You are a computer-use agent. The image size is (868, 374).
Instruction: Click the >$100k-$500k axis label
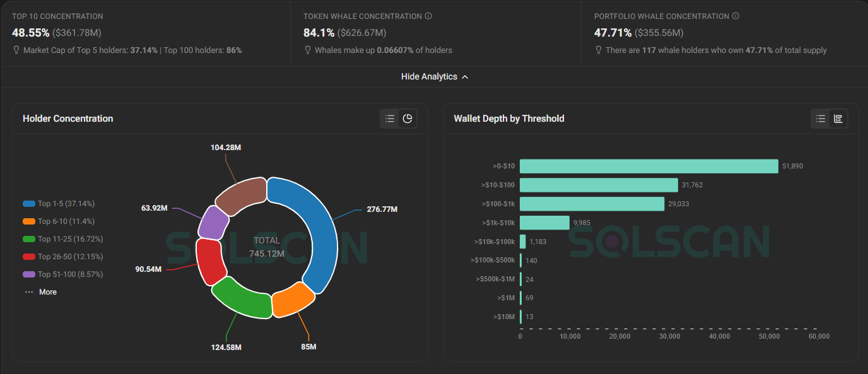(x=493, y=260)
